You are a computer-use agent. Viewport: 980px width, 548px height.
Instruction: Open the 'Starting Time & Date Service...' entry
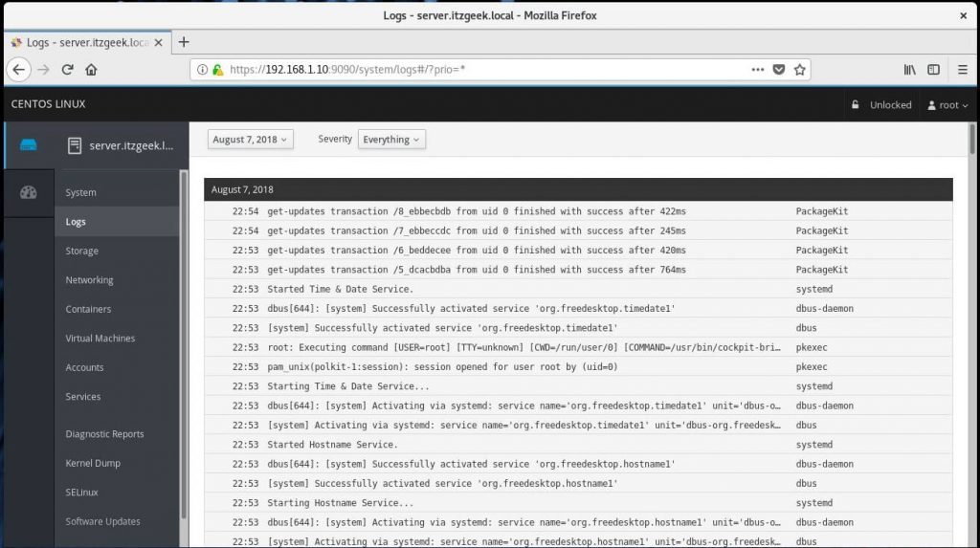(578, 386)
